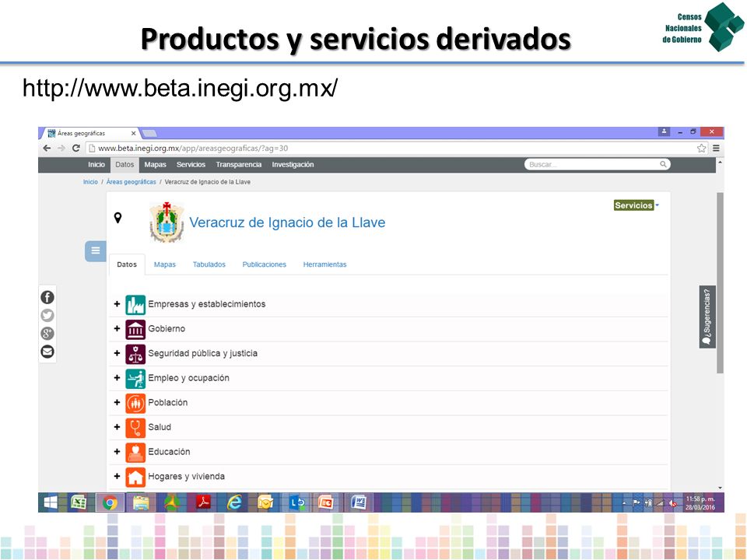The height and width of the screenshot is (560, 747).
Task: Click the browser forward arrow
Action: (x=61, y=148)
